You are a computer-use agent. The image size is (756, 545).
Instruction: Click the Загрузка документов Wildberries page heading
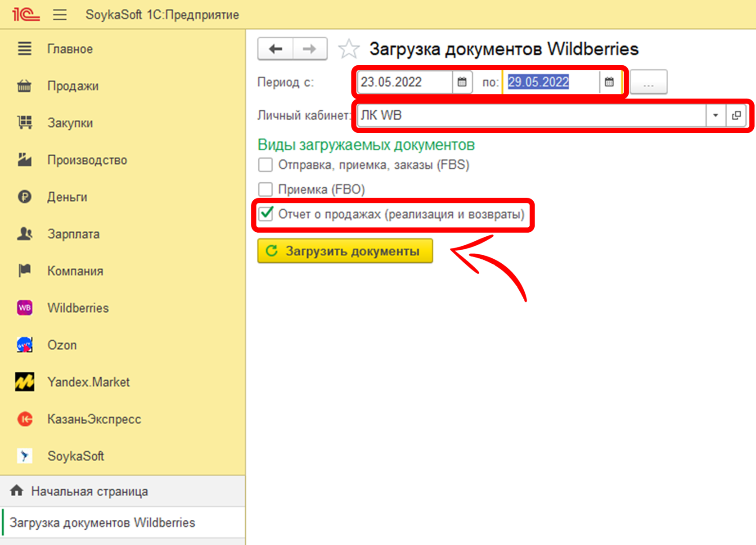point(504,49)
